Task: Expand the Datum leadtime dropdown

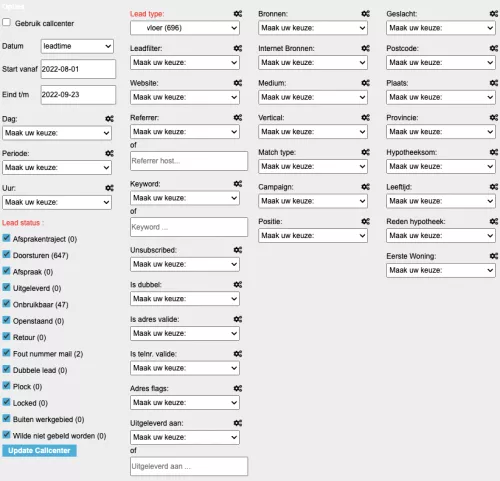Action: point(77,46)
